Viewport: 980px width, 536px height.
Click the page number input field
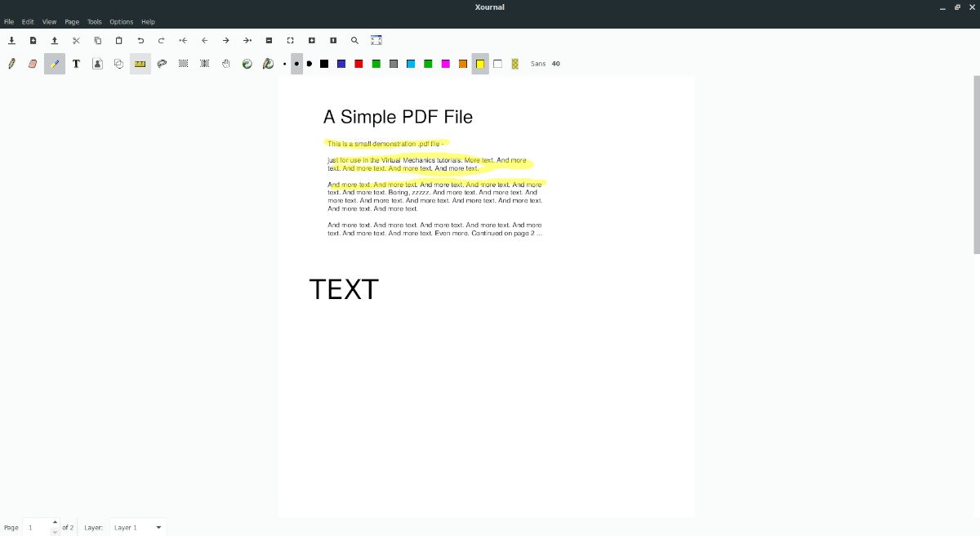coord(37,527)
